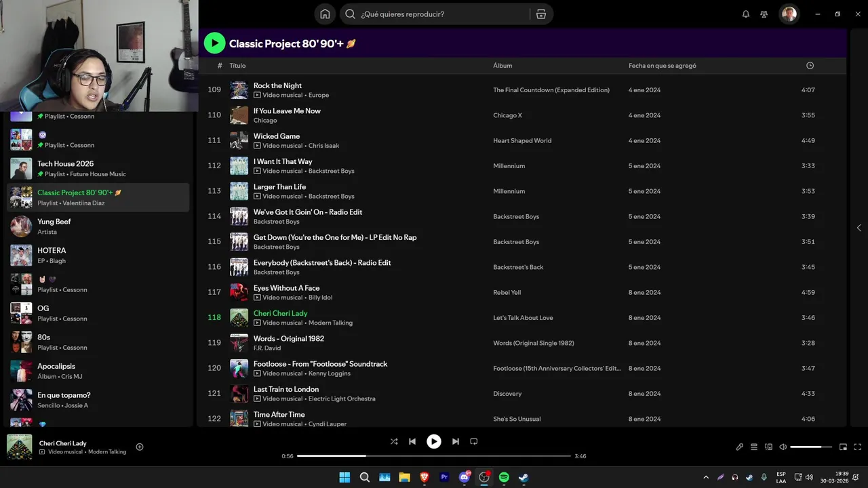Open Steam from the taskbar
Image resolution: width=868 pixels, height=488 pixels.
pyautogui.click(x=524, y=477)
